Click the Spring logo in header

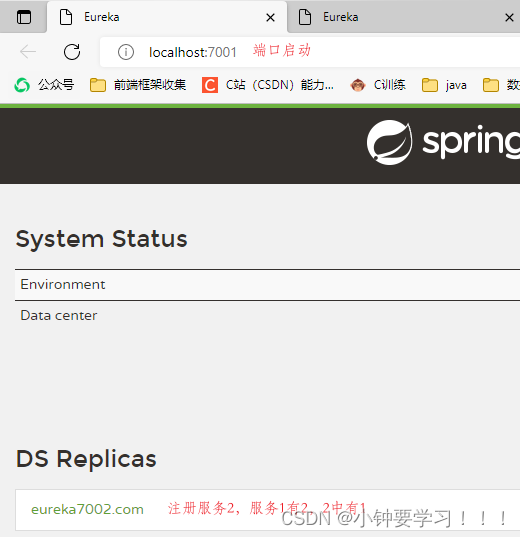[x=443, y=142]
